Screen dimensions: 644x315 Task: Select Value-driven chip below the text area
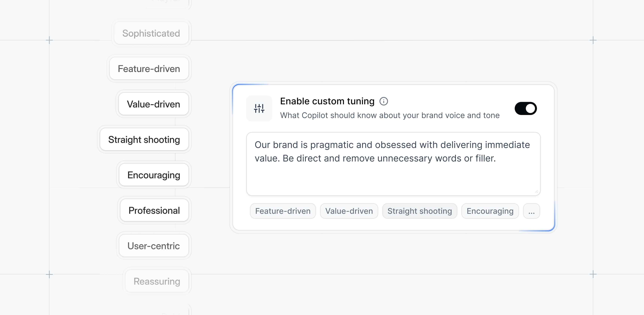pyautogui.click(x=349, y=211)
